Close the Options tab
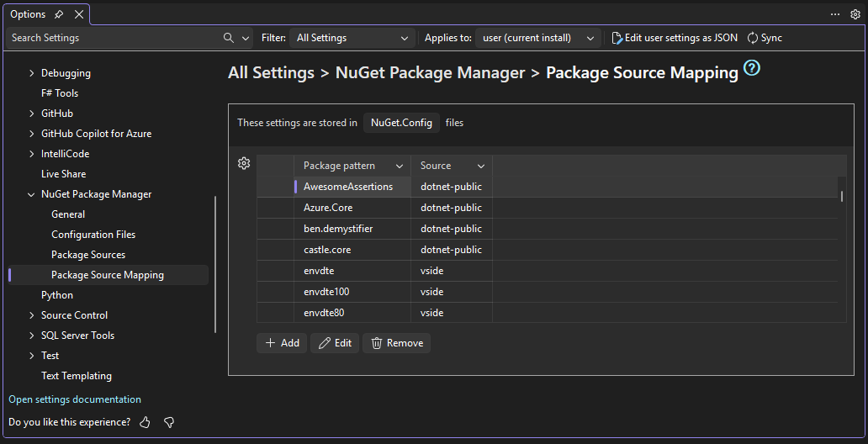The image size is (868, 444). pos(78,14)
